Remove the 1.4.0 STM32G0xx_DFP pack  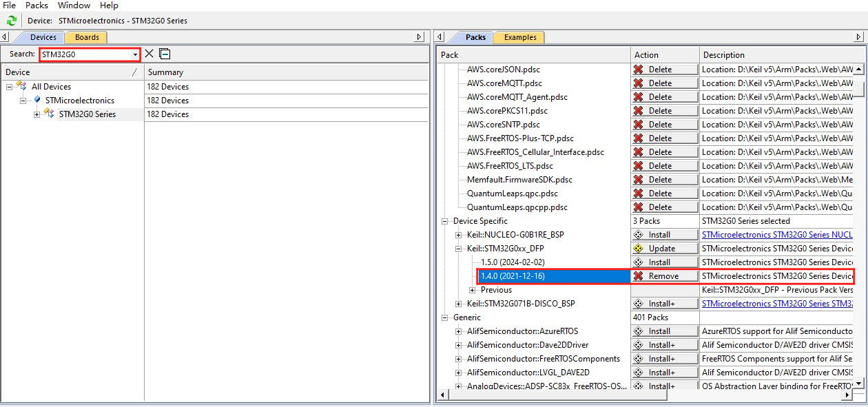coord(664,276)
